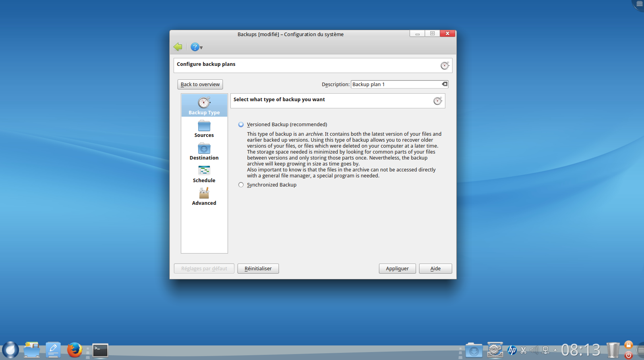This screenshot has width=644, height=360.
Task: Open the HP tray icon
Action: coord(512,350)
